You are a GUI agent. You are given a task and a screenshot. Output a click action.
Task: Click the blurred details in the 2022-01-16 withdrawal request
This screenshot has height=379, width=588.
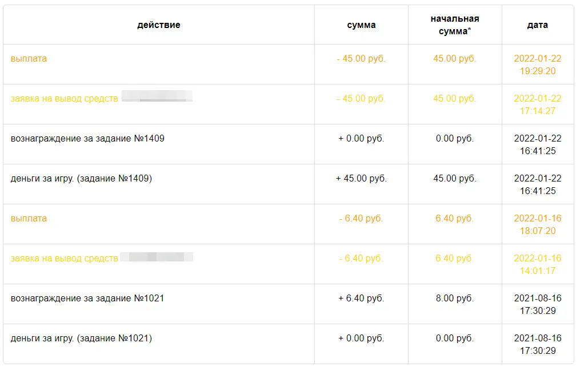click(x=157, y=257)
